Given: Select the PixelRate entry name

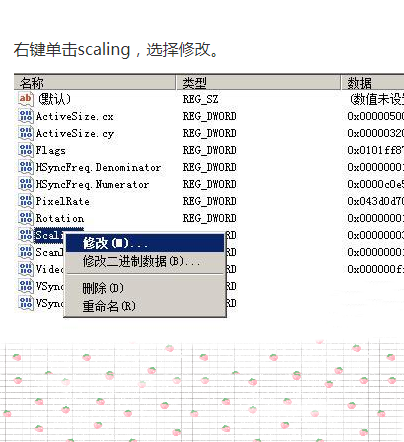Looking at the screenshot, I should click(x=63, y=201).
